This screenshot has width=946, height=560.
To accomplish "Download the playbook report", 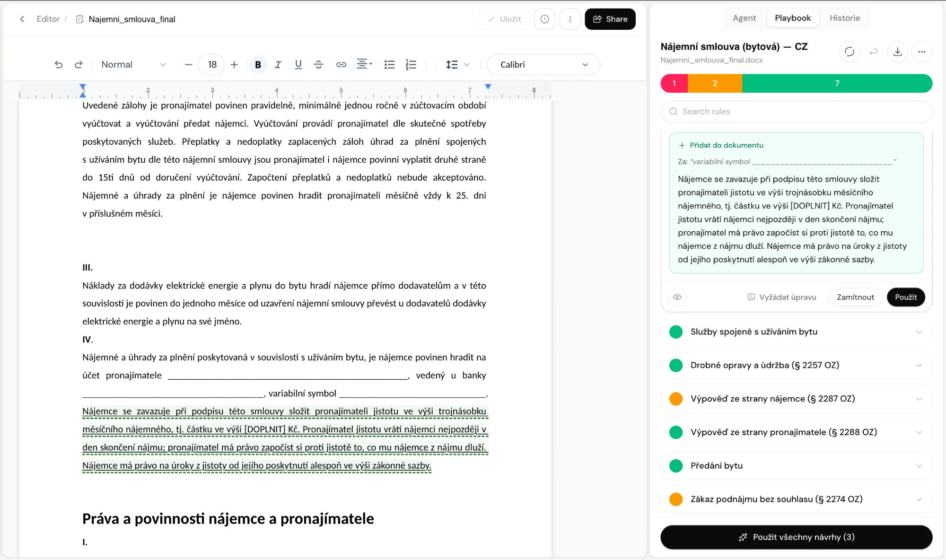I will coord(898,52).
